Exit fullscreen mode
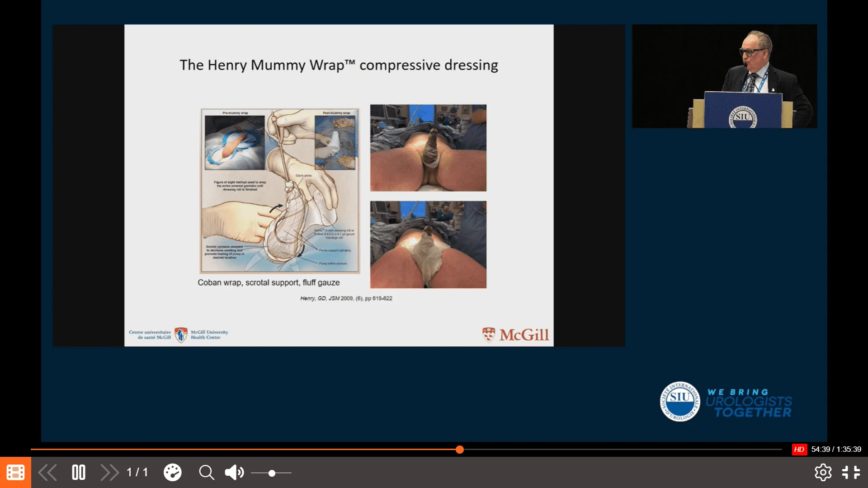 click(x=851, y=473)
